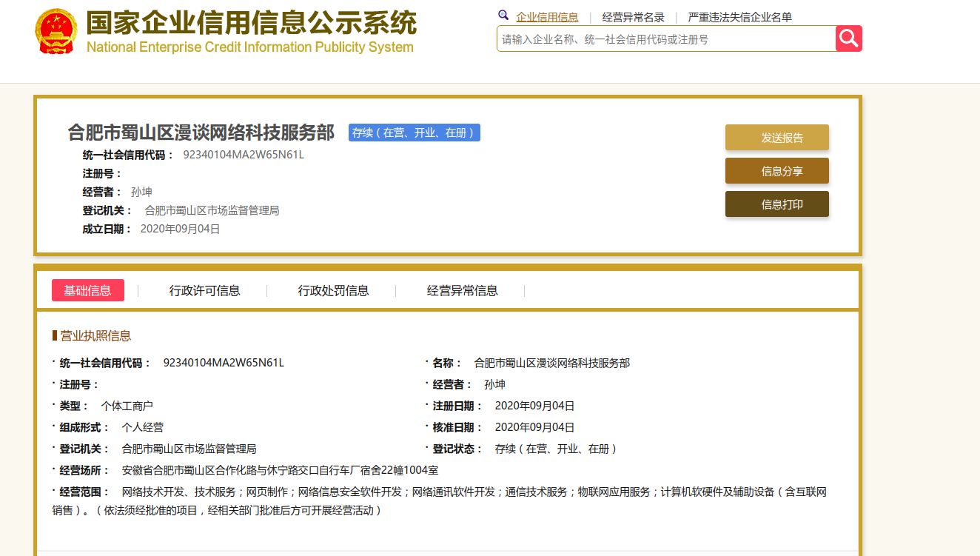Click the 类型 field label
Viewport: 980px width, 556px height.
pos(74,406)
